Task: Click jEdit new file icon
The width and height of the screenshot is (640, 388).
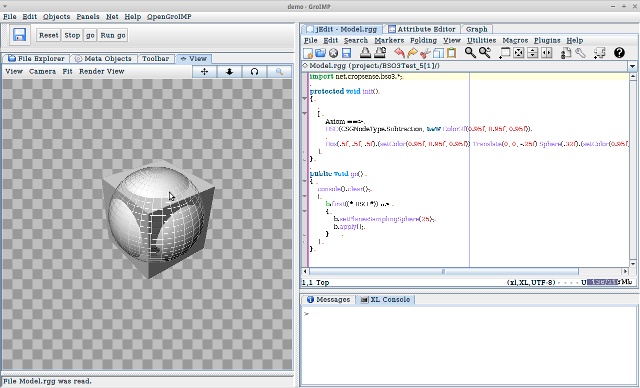Action: point(308,53)
